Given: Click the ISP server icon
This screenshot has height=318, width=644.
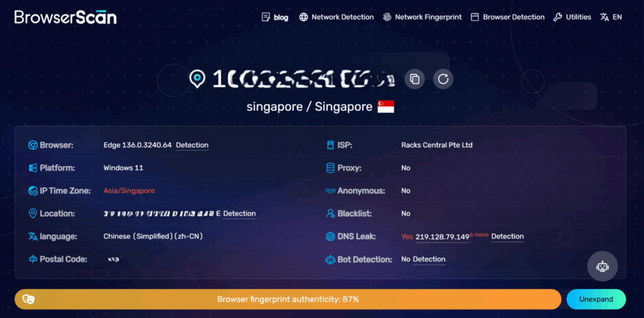Looking at the screenshot, I should [x=330, y=145].
